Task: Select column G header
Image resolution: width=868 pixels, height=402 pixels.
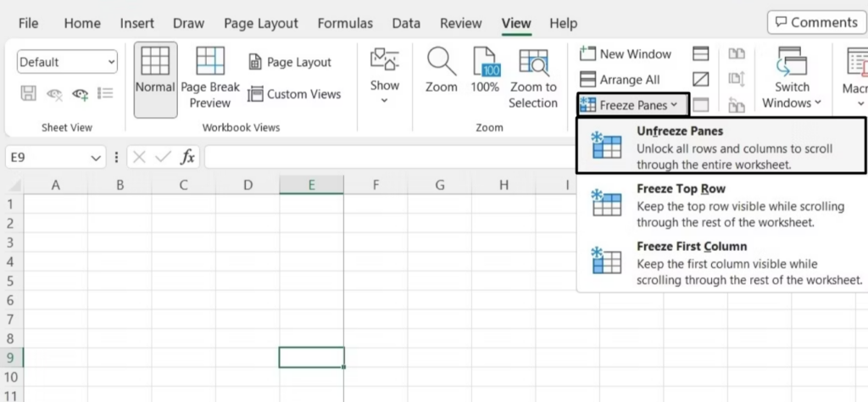Action: pyautogui.click(x=440, y=185)
